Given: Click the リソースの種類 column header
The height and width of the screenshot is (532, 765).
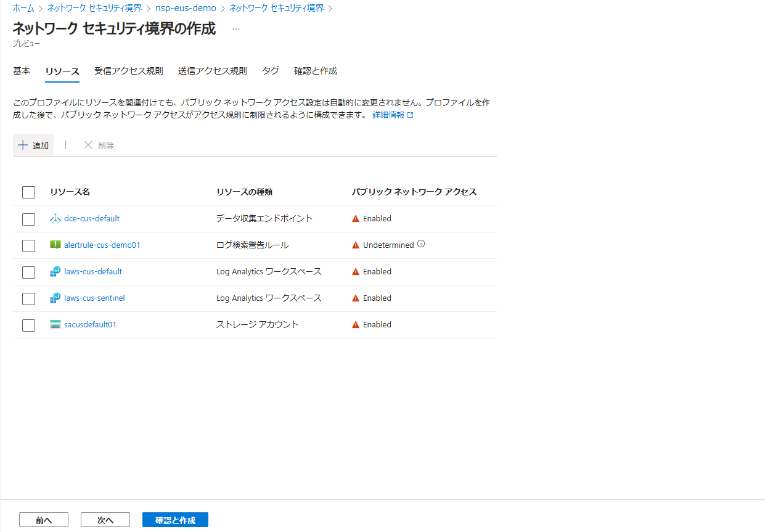Looking at the screenshot, I should pos(245,192).
